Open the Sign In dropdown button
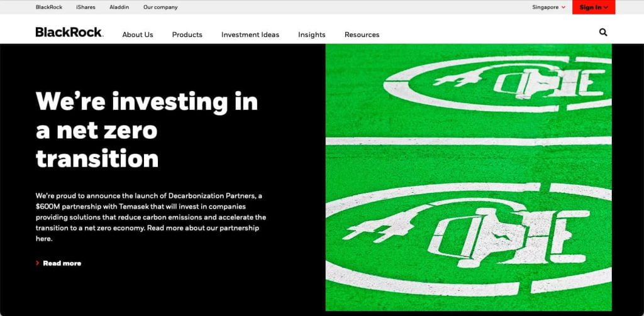 (x=594, y=7)
